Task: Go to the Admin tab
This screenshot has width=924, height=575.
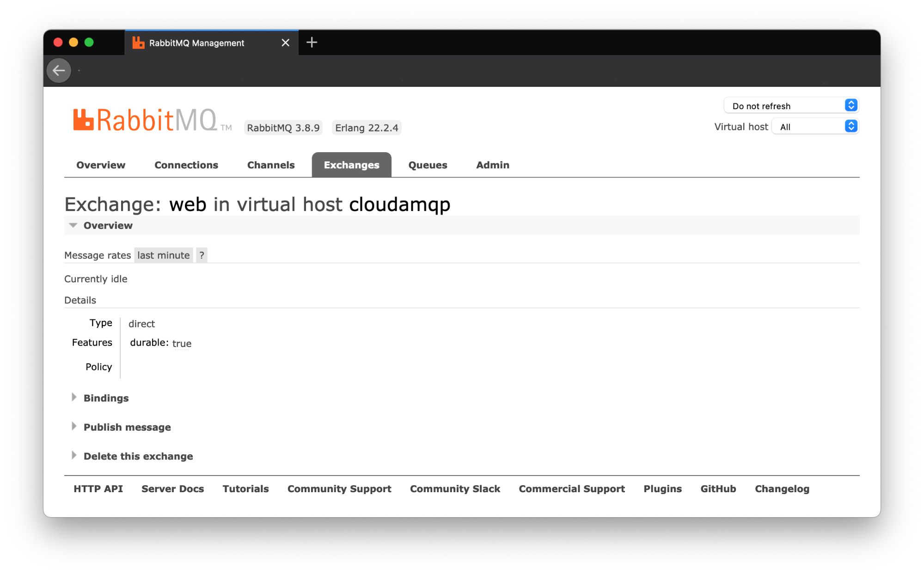Action: (493, 165)
